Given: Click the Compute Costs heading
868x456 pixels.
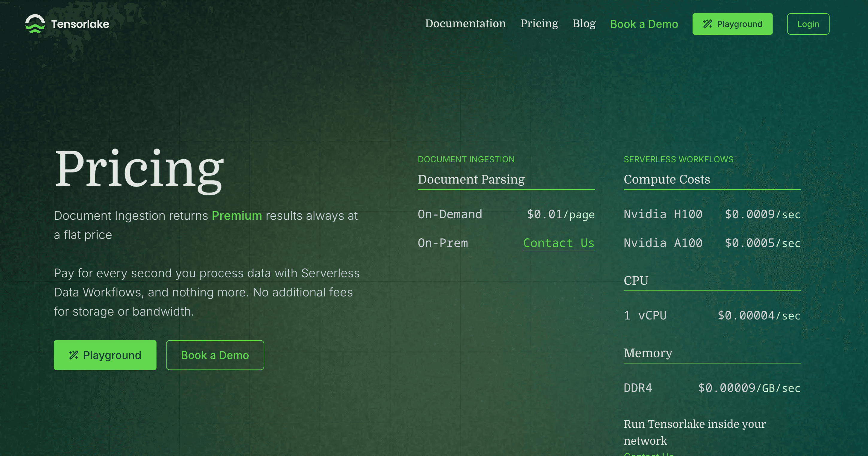Looking at the screenshot, I should pyautogui.click(x=667, y=179).
